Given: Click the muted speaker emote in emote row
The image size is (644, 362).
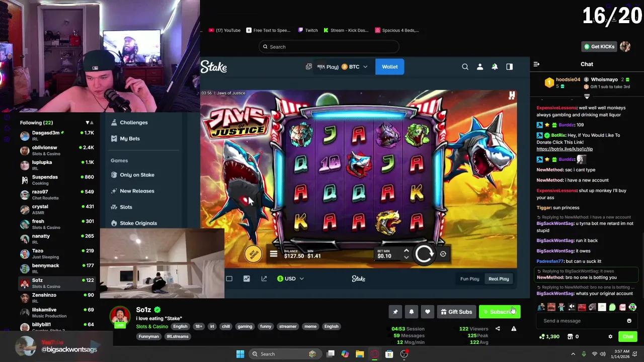Looking at the screenshot, I should click(572, 307).
